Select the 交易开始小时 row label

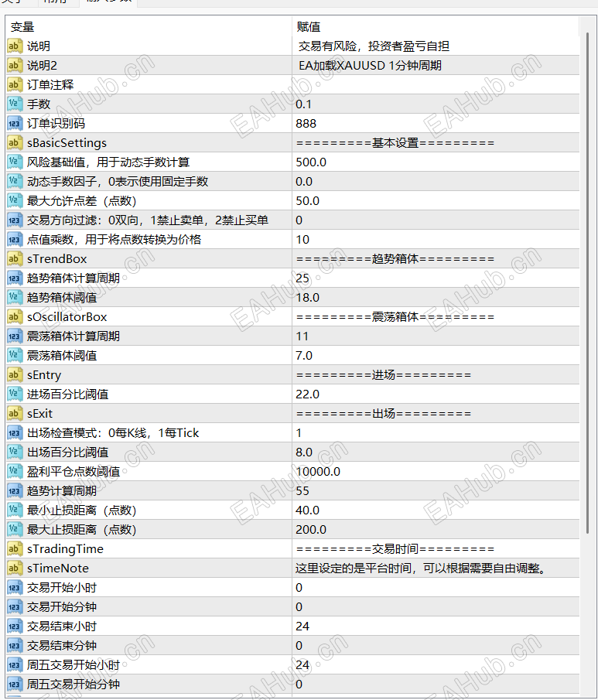(x=62, y=588)
